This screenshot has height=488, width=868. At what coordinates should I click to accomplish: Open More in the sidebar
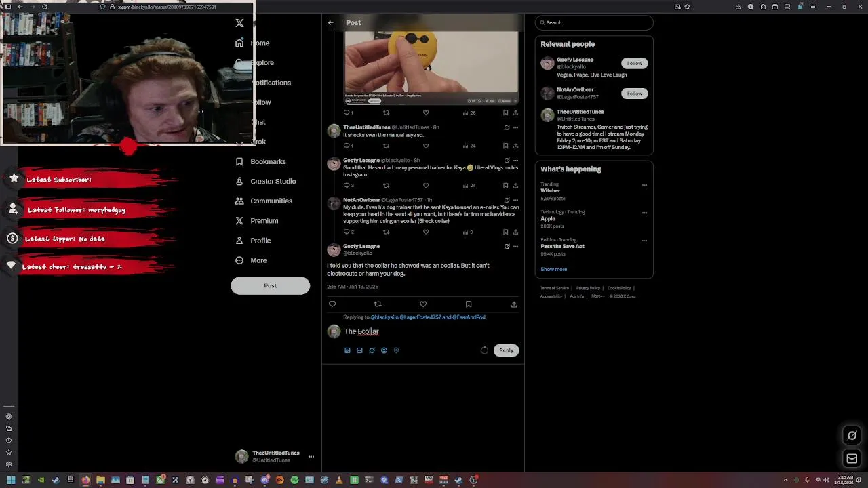coord(251,260)
